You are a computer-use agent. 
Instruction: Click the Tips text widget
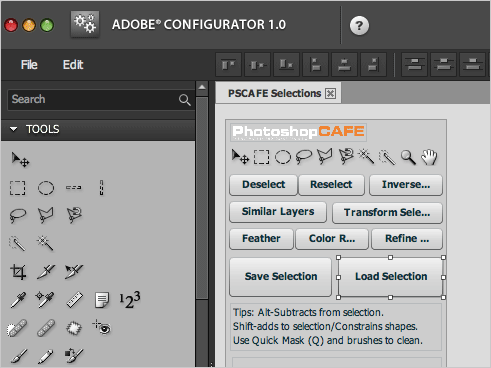coord(336,326)
